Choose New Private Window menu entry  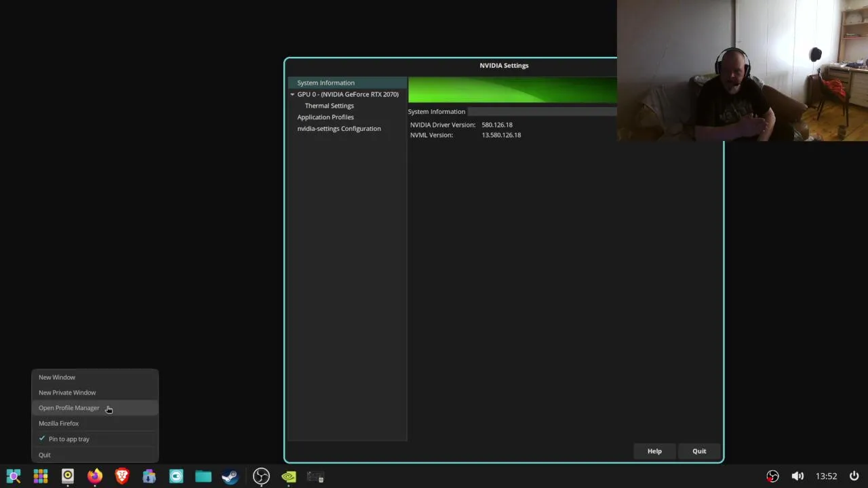pos(95,392)
